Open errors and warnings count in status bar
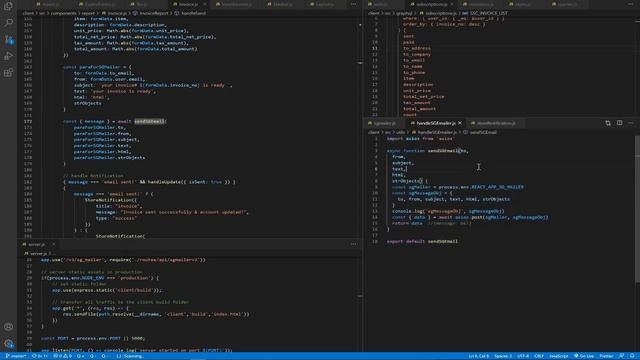The width and height of the screenshot is (640, 360). coord(63,356)
